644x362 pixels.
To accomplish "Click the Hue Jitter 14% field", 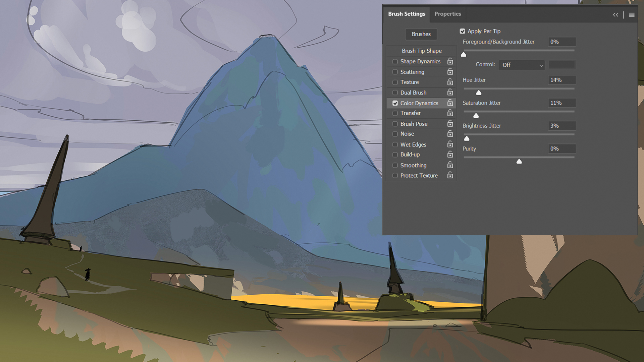I will point(562,80).
